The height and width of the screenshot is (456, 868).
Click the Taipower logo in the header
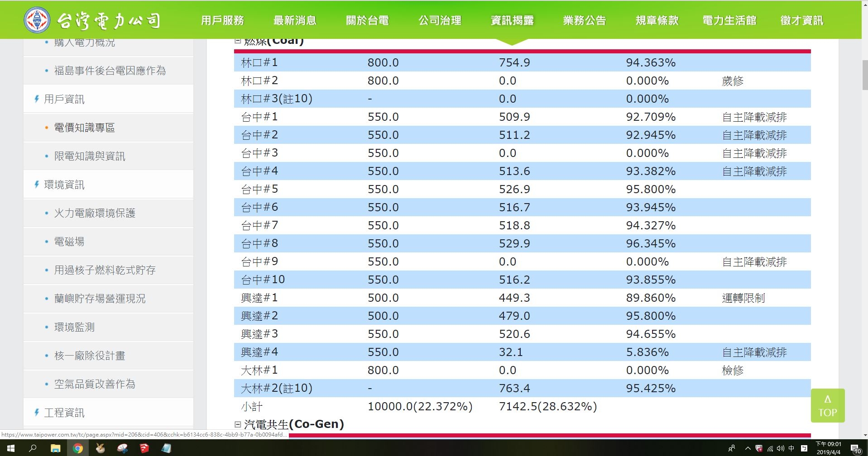[92, 20]
